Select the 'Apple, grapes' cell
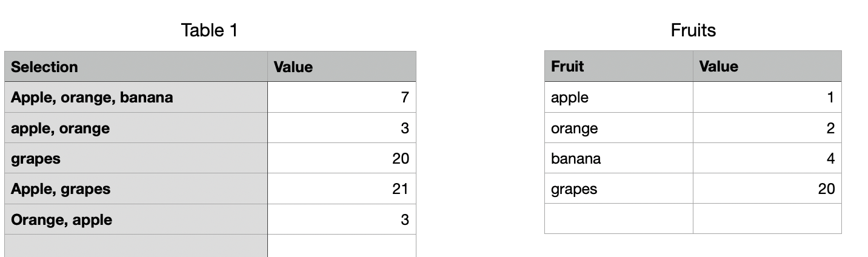The height and width of the screenshot is (257, 868). click(x=136, y=189)
